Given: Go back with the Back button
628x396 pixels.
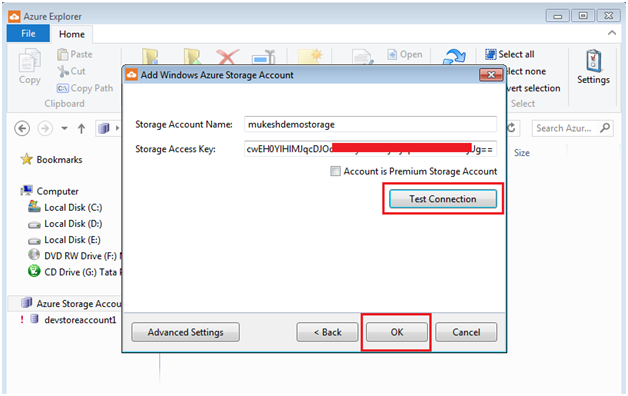Looking at the screenshot, I should 327,332.
